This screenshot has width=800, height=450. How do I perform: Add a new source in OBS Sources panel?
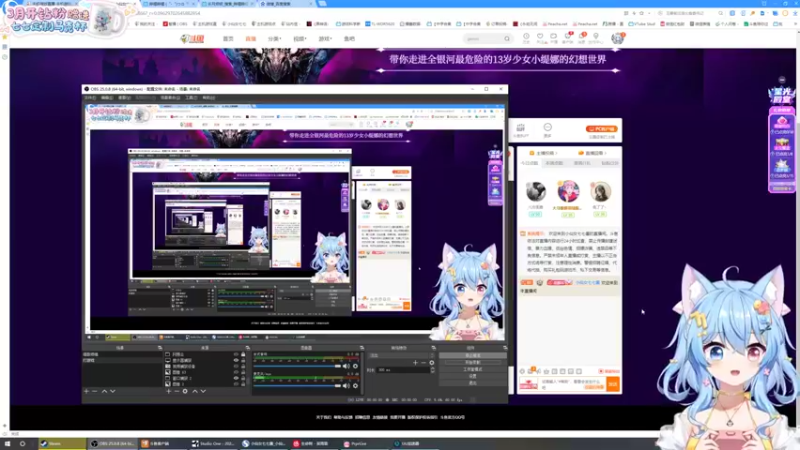168,391
